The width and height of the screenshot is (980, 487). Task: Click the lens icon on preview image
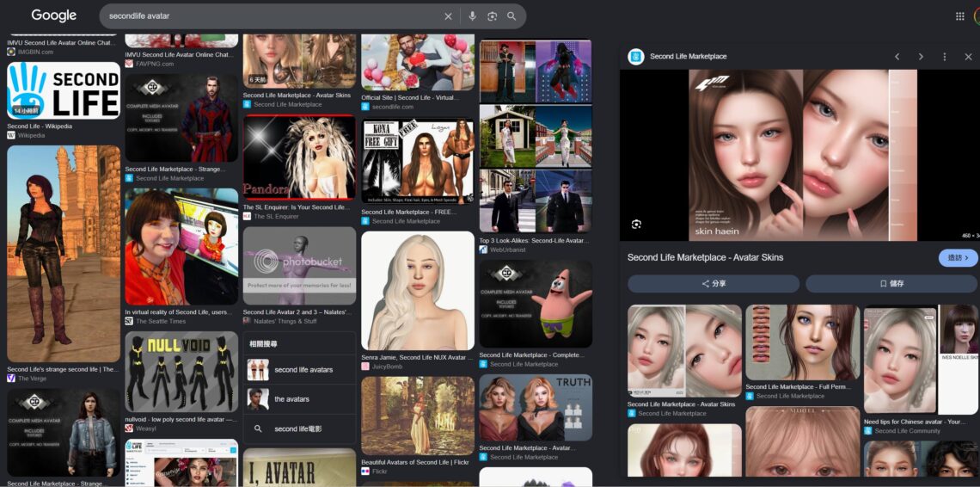click(x=636, y=224)
